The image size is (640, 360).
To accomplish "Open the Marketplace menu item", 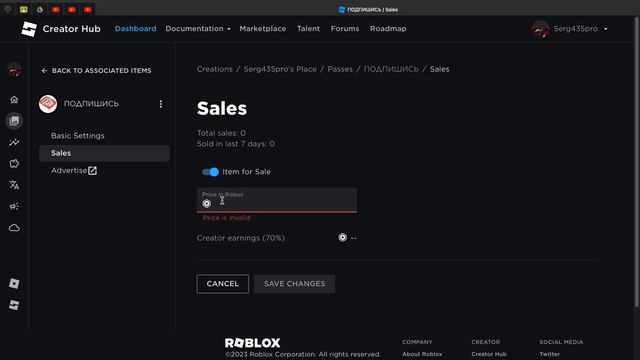I will click(263, 29).
